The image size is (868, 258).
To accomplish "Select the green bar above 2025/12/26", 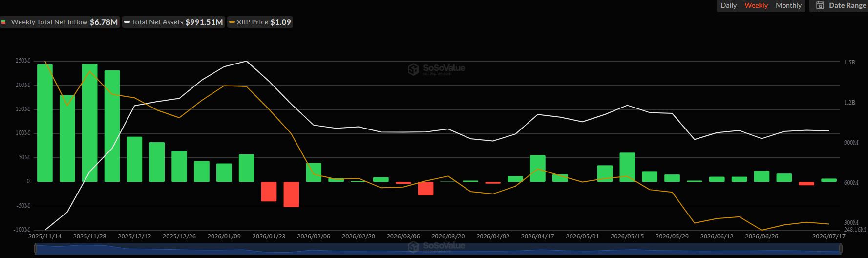I will click(x=179, y=166).
